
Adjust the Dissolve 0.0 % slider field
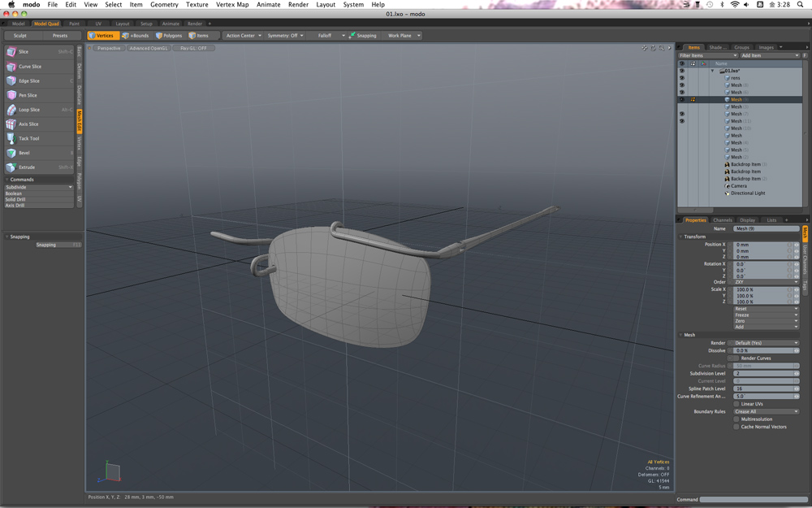point(766,351)
